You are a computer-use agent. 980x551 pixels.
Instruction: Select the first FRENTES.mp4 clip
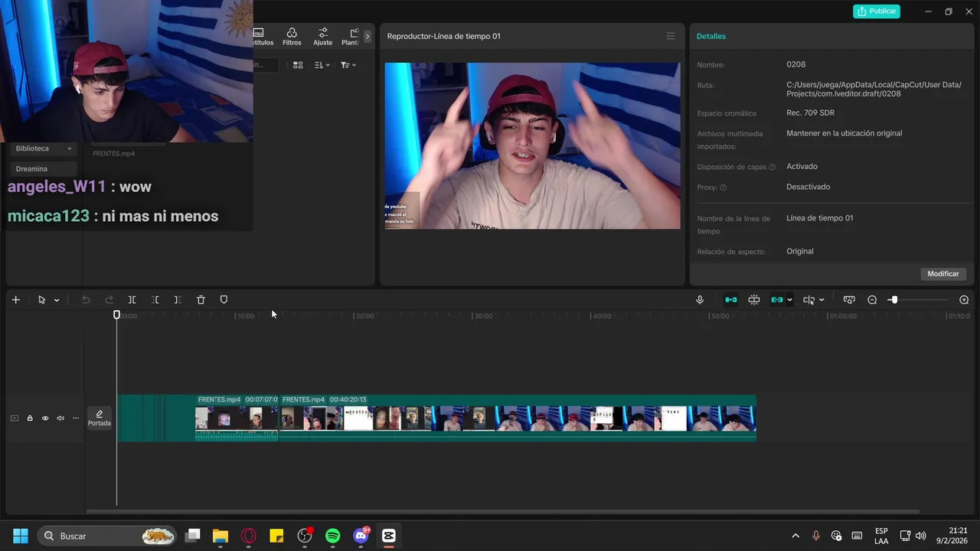click(237, 418)
